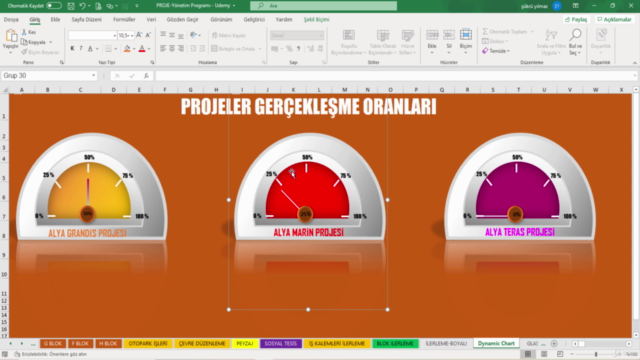
Task: Open the Name Box dropdown arrow
Action: click(x=93, y=76)
